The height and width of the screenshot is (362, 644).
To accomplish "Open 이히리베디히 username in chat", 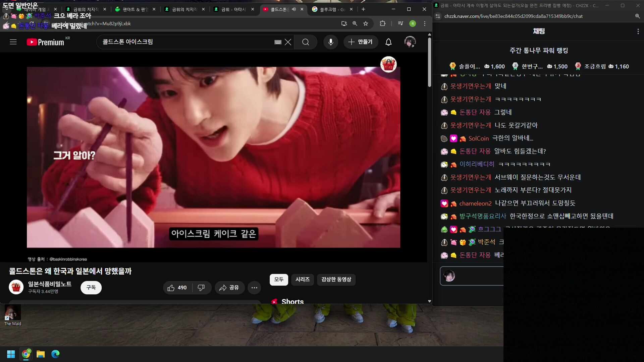I will tap(477, 164).
